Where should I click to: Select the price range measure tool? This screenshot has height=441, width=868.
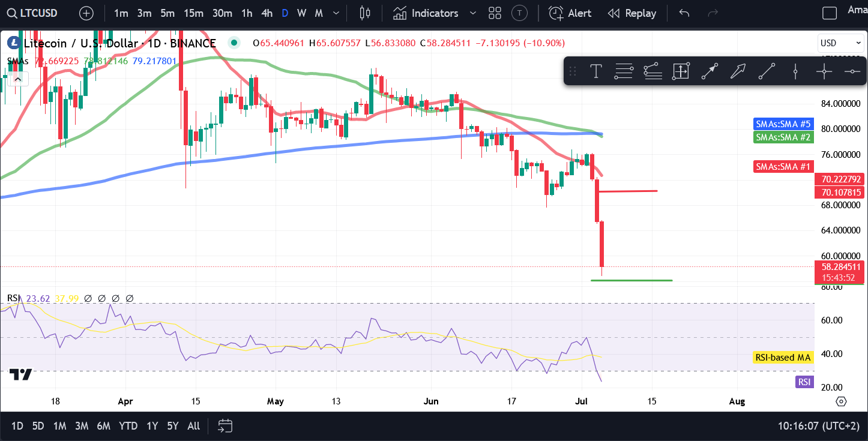(681, 71)
